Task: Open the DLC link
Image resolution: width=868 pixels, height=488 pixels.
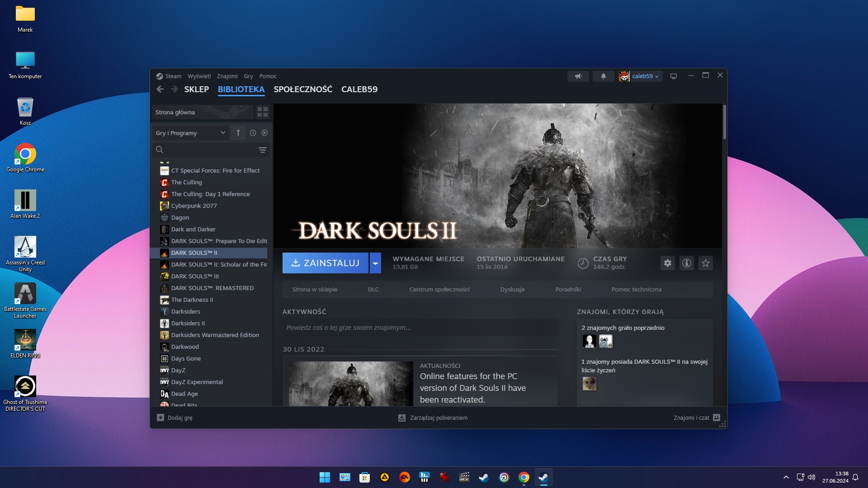Action: click(373, 290)
